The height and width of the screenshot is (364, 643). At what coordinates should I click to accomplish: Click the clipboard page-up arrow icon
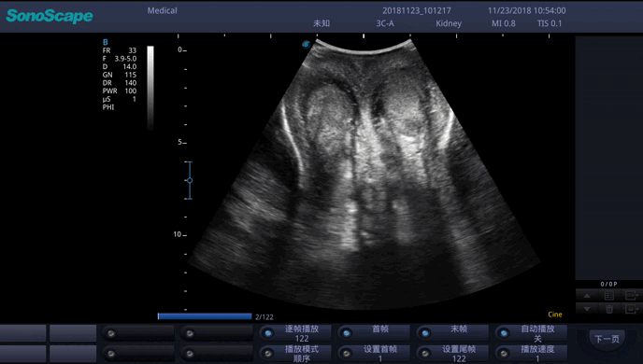[x=587, y=295]
